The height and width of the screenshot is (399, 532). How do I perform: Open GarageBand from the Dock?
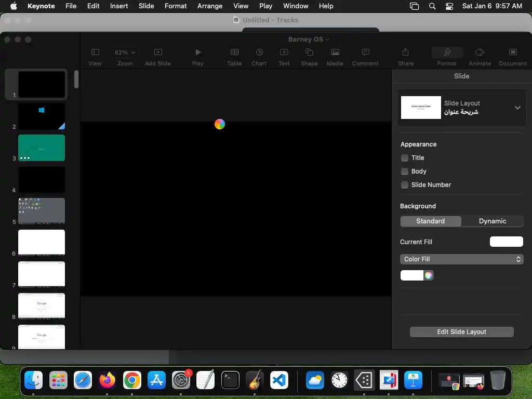tap(255, 380)
